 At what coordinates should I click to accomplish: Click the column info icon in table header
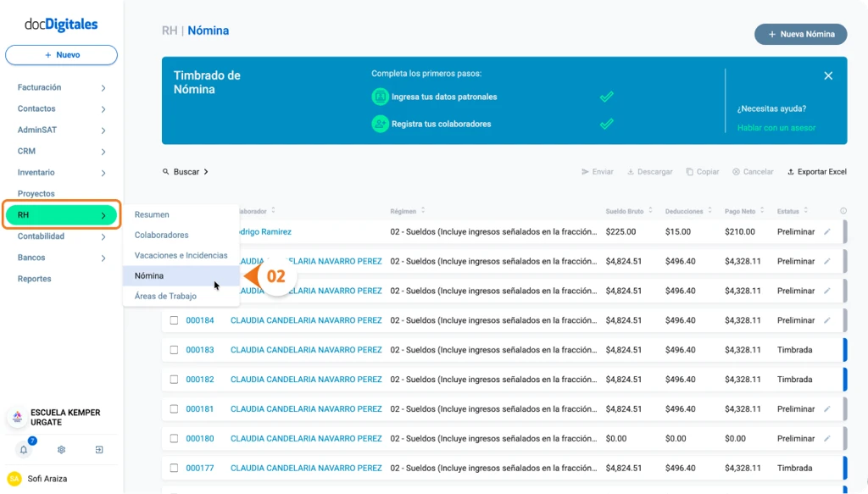(843, 211)
